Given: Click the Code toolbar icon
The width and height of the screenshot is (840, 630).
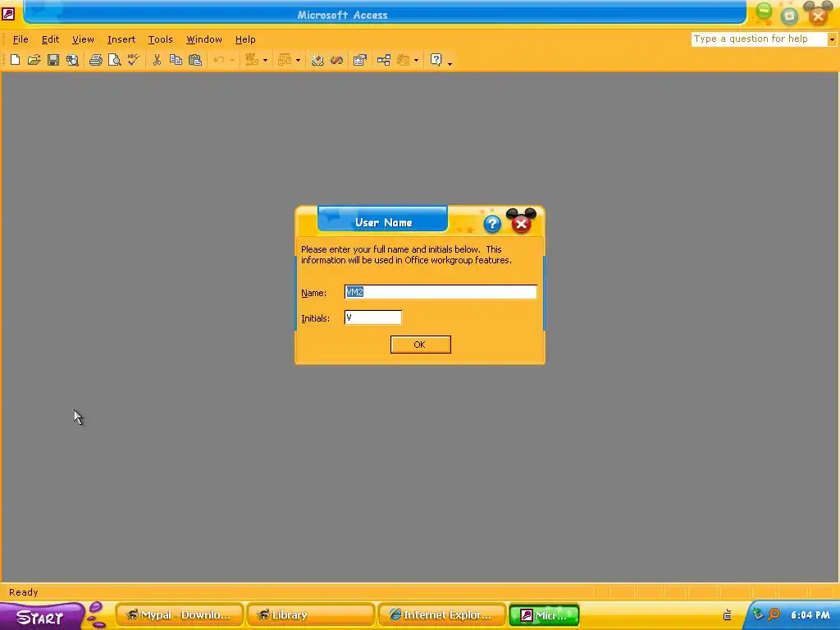Looking at the screenshot, I should 317,60.
